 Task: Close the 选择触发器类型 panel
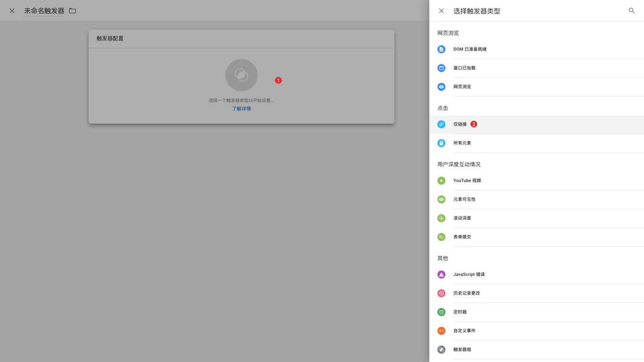[x=441, y=11]
